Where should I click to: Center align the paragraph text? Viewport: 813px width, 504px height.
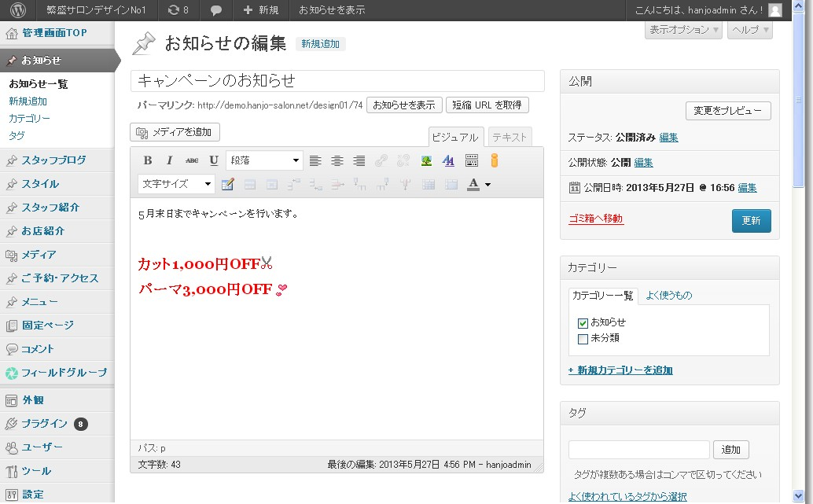point(338,160)
